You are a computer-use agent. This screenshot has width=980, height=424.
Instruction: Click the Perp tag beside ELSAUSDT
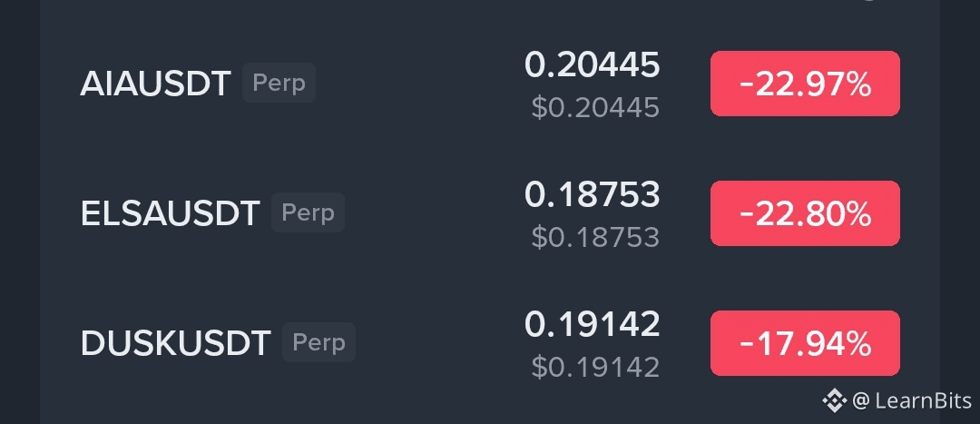tap(308, 213)
